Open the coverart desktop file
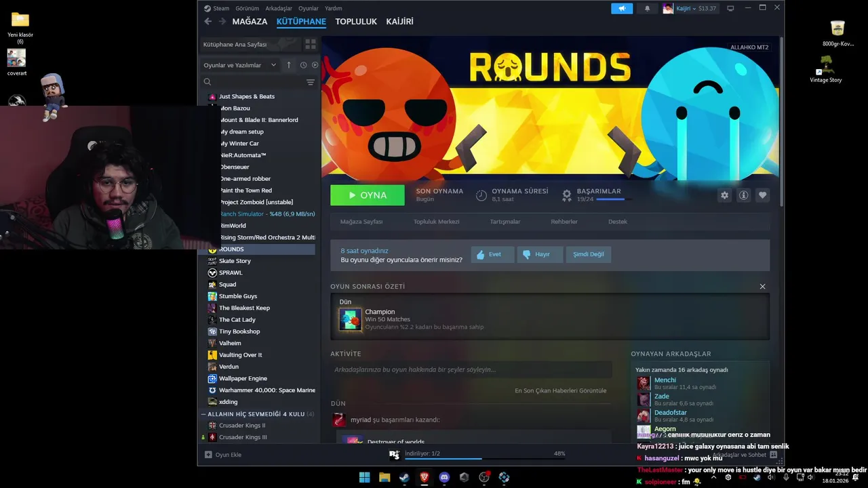The width and height of the screenshot is (868, 488). (17, 62)
